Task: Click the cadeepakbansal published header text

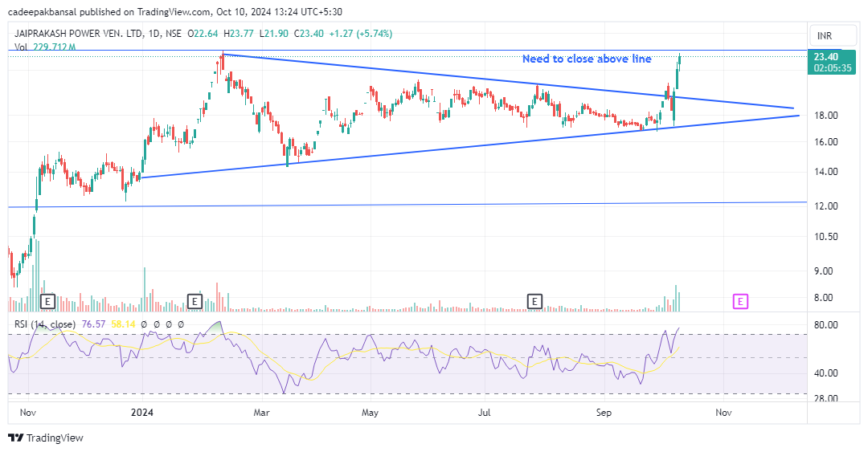Action: [175, 11]
